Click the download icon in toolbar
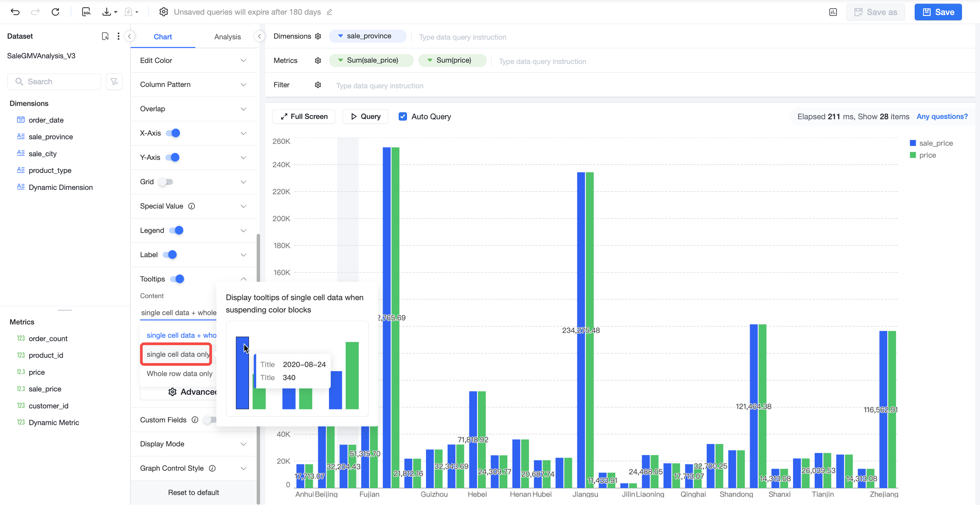 click(x=107, y=12)
